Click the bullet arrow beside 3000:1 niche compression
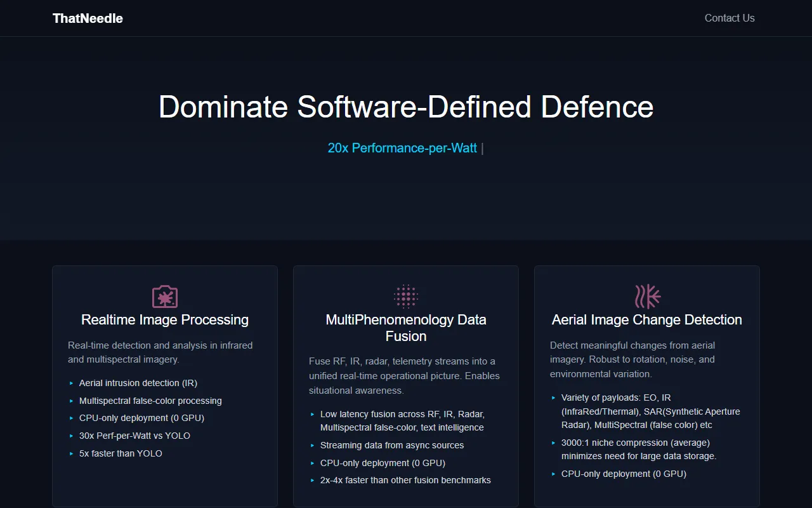Viewport: 812px width, 508px height. pyautogui.click(x=554, y=443)
